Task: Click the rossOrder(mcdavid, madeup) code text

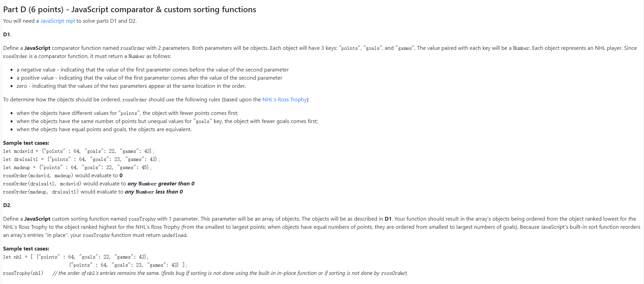Action: tap(38, 176)
